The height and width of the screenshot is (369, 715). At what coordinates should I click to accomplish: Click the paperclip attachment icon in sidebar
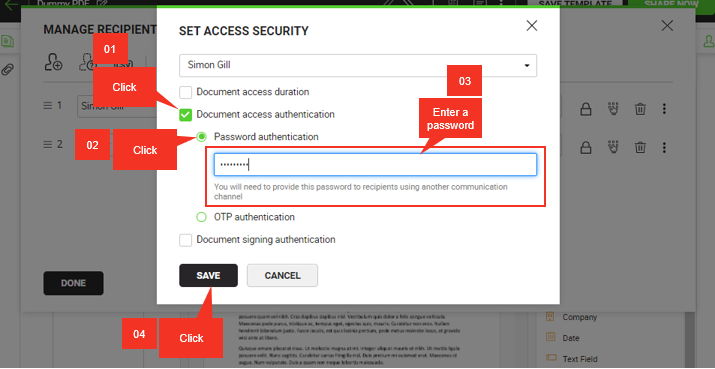[x=8, y=69]
